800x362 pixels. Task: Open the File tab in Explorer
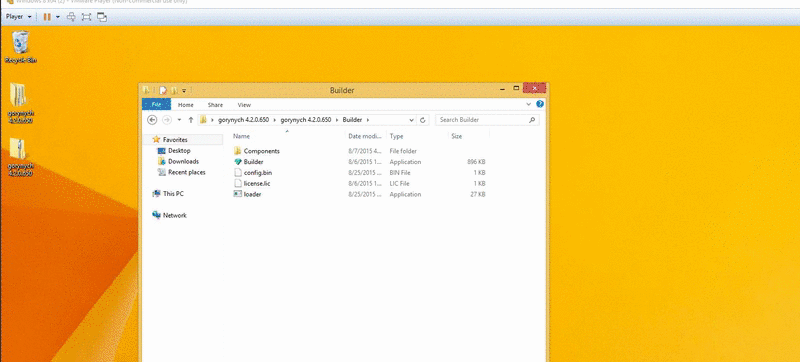(x=156, y=105)
